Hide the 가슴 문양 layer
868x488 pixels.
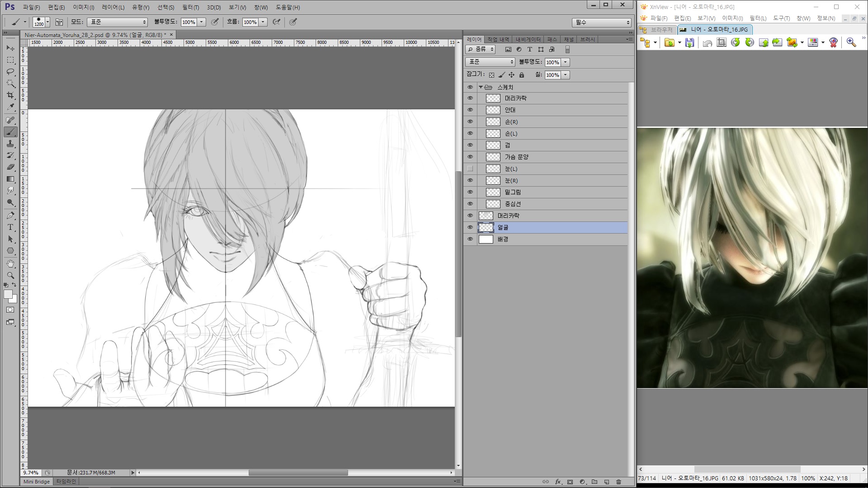coord(470,157)
